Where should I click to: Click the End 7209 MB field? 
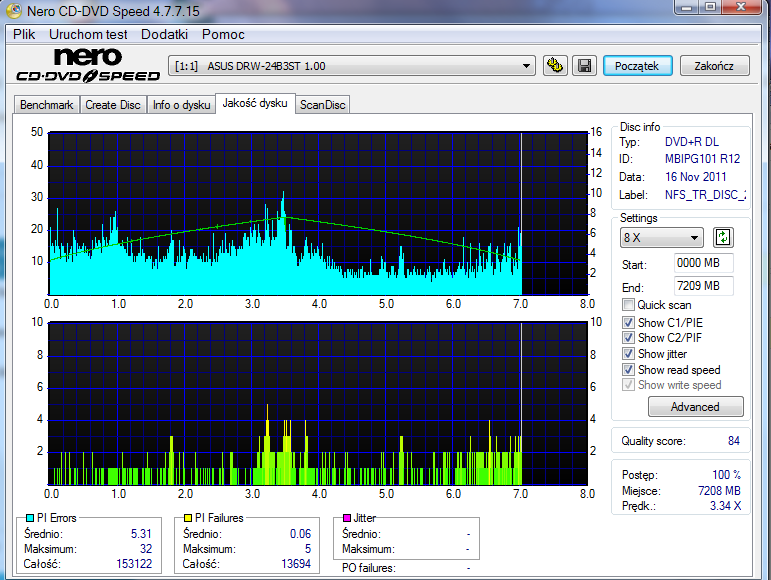[704, 286]
